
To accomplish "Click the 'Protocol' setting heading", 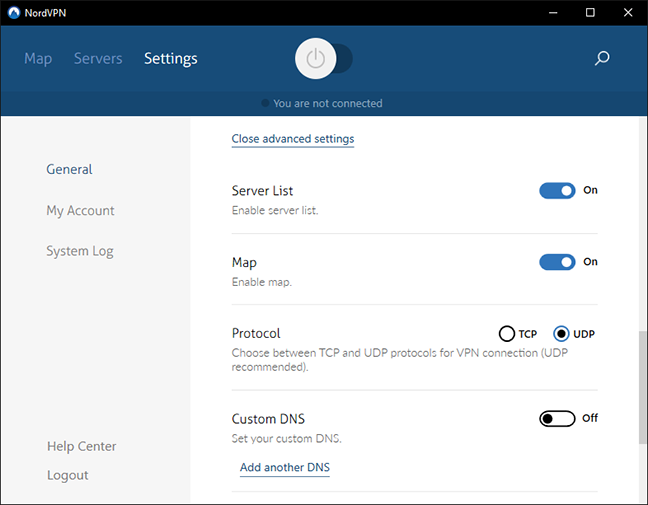I will [x=256, y=333].
